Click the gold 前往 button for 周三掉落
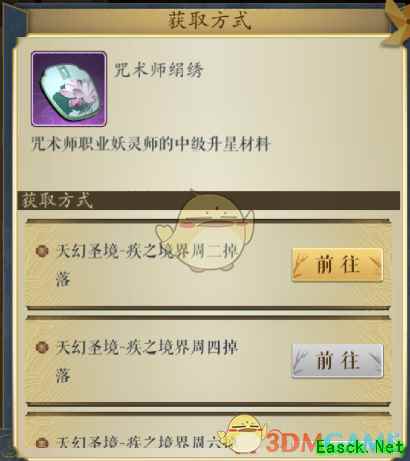410x461 pixels. point(337,265)
